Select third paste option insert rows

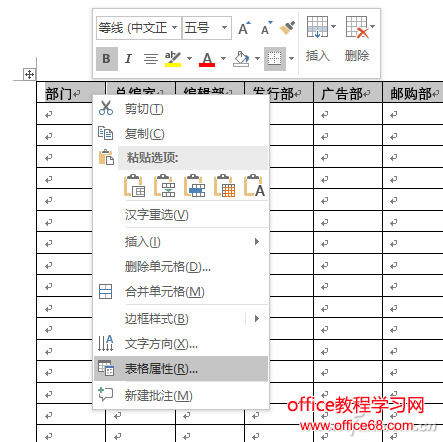pos(194,186)
